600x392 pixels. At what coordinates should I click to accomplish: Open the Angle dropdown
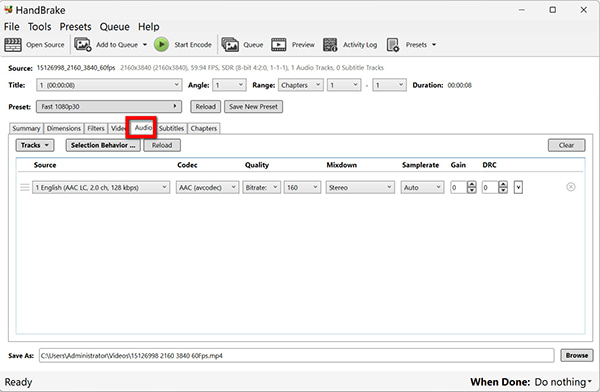click(x=229, y=85)
